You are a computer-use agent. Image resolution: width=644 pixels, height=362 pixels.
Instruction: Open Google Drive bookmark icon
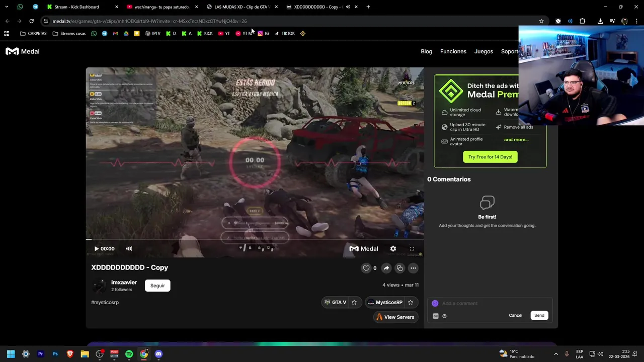click(126, 34)
